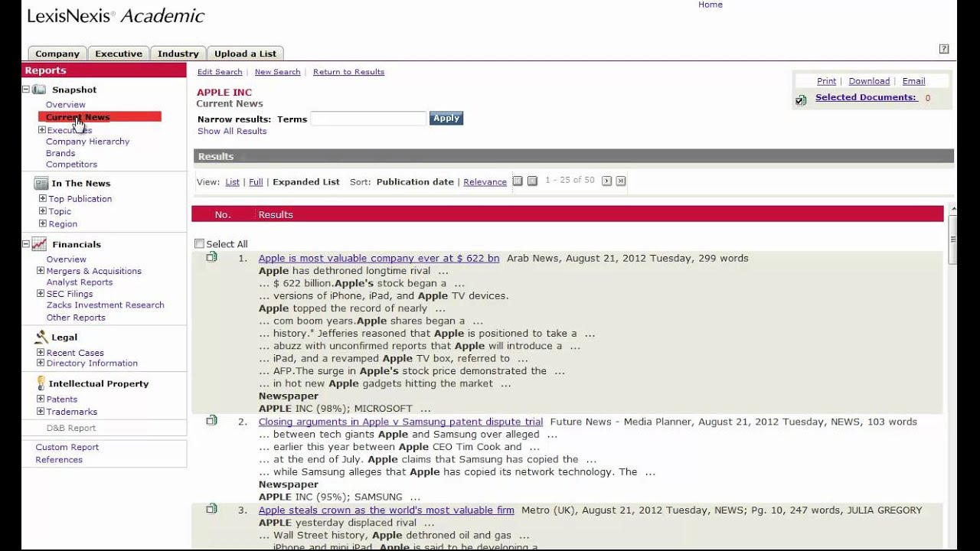Viewport: 980px width, 551px height.
Task: Go to next results page arrow
Action: click(x=606, y=181)
